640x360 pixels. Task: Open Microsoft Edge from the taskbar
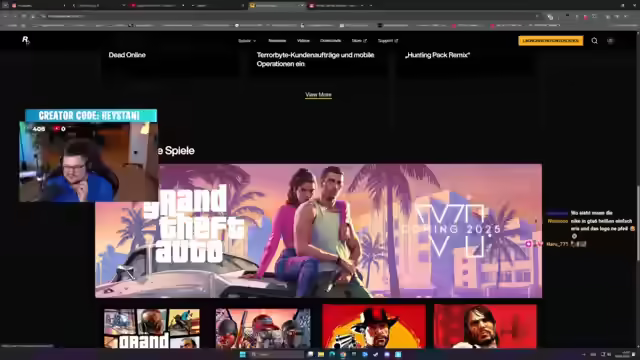pos(332,354)
